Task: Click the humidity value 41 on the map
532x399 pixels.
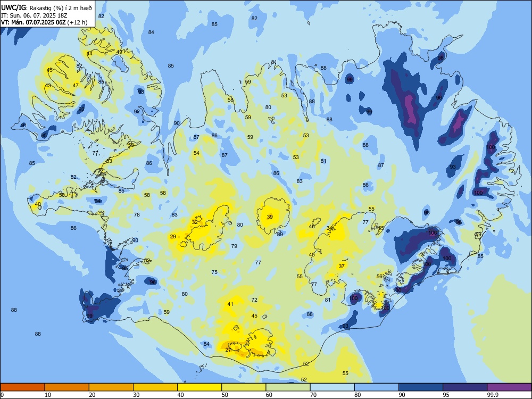Action: coord(230,304)
